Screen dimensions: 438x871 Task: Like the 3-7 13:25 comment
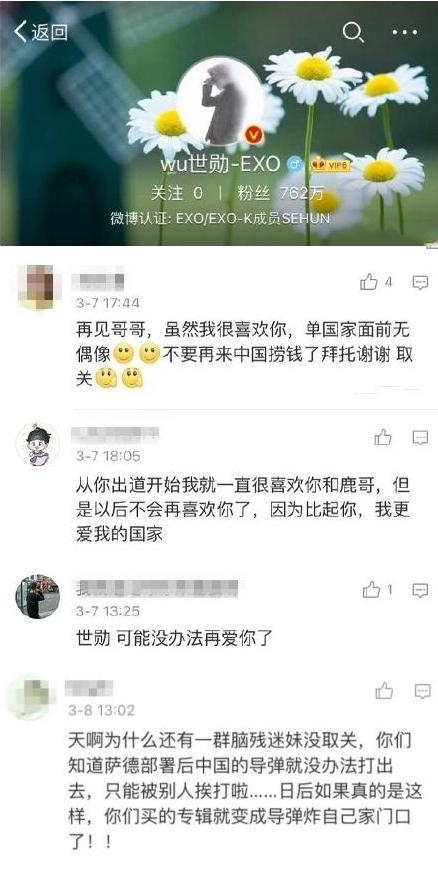tap(377, 590)
